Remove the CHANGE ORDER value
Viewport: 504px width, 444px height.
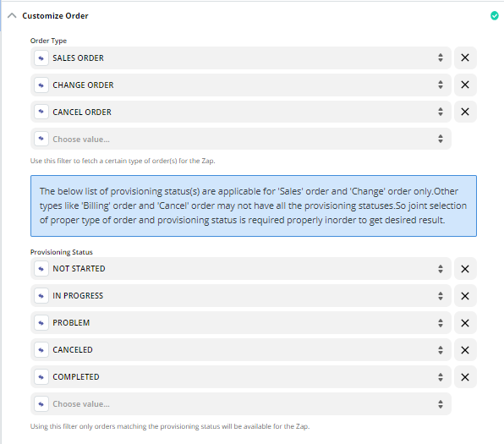point(465,85)
